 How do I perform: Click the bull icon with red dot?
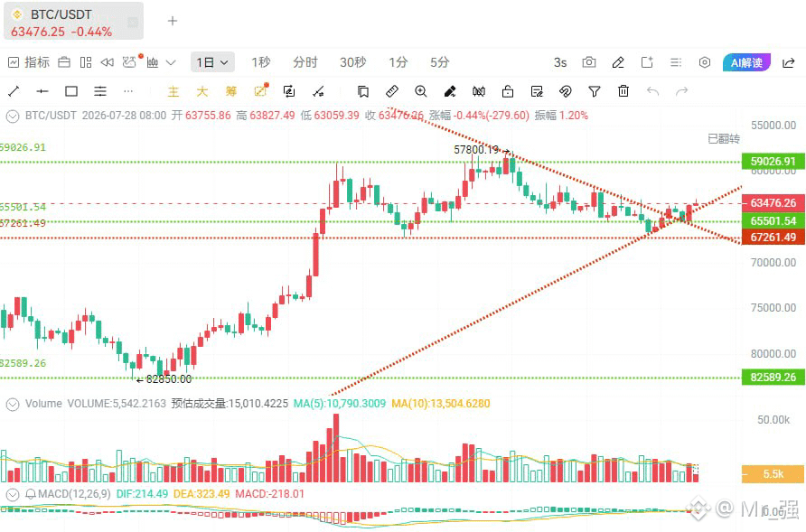[130, 61]
